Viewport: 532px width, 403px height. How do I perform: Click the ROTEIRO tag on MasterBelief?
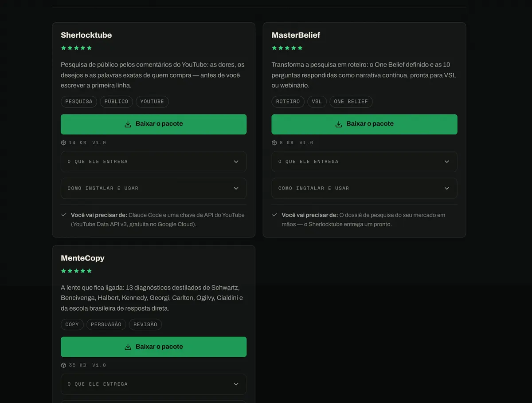click(288, 102)
